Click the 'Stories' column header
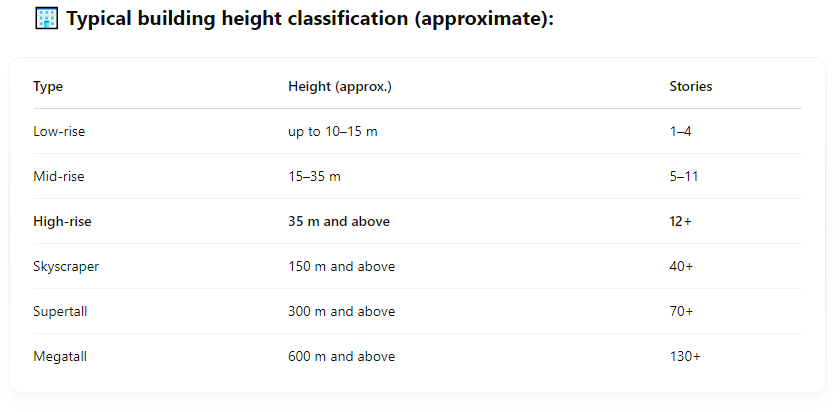Image resolution: width=840 pixels, height=412 pixels. pos(691,86)
